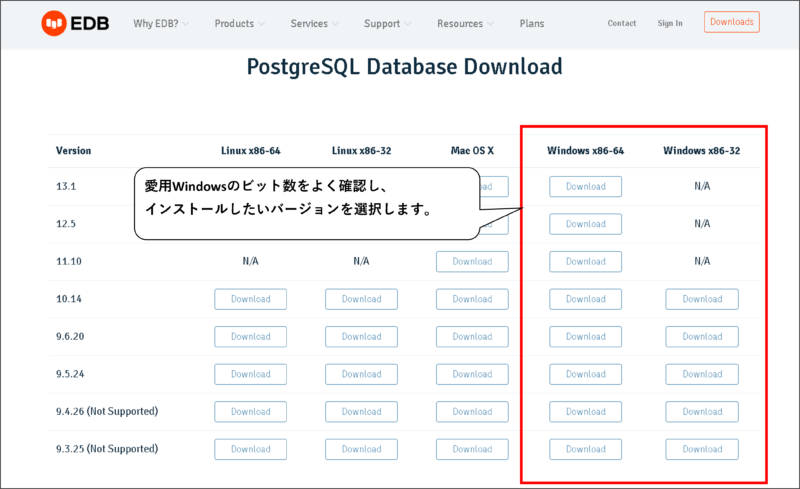
Task: Click the Windows x86-64 column header
Action: tap(585, 151)
